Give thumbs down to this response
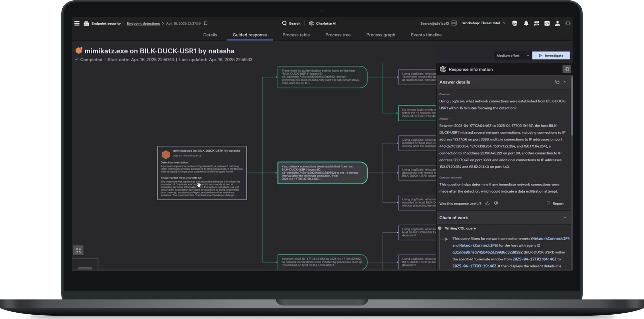 click(x=496, y=203)
